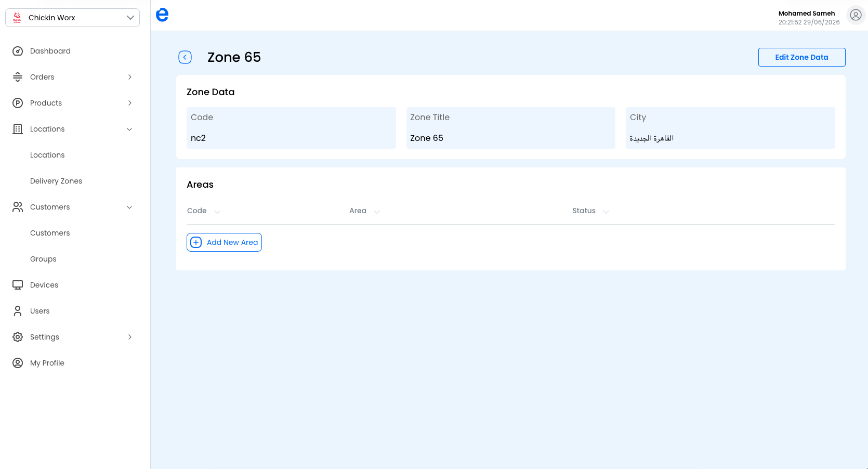Screen dimensions: 868x469
Task: Open the user avatar icon menu
Action: (856, 15)
